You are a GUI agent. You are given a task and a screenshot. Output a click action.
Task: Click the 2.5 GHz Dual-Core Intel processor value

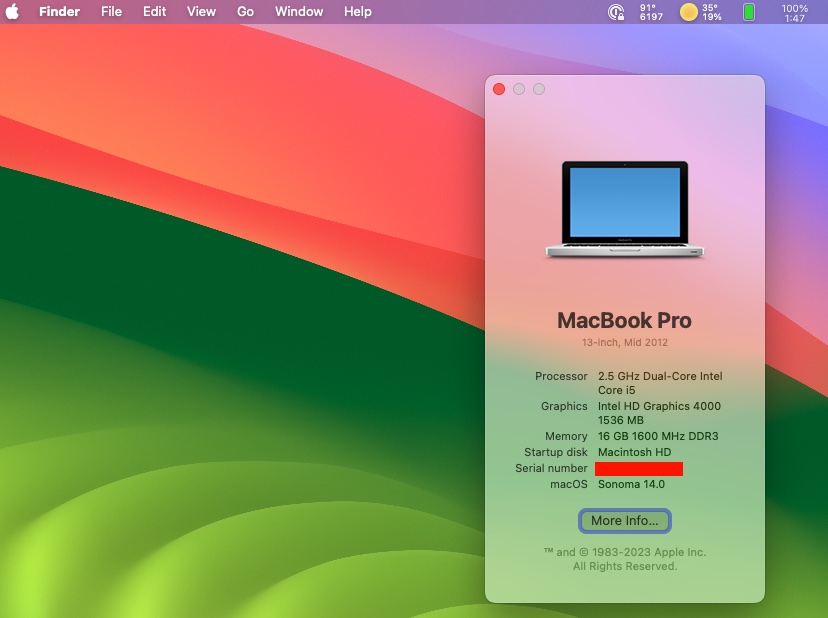660,383
